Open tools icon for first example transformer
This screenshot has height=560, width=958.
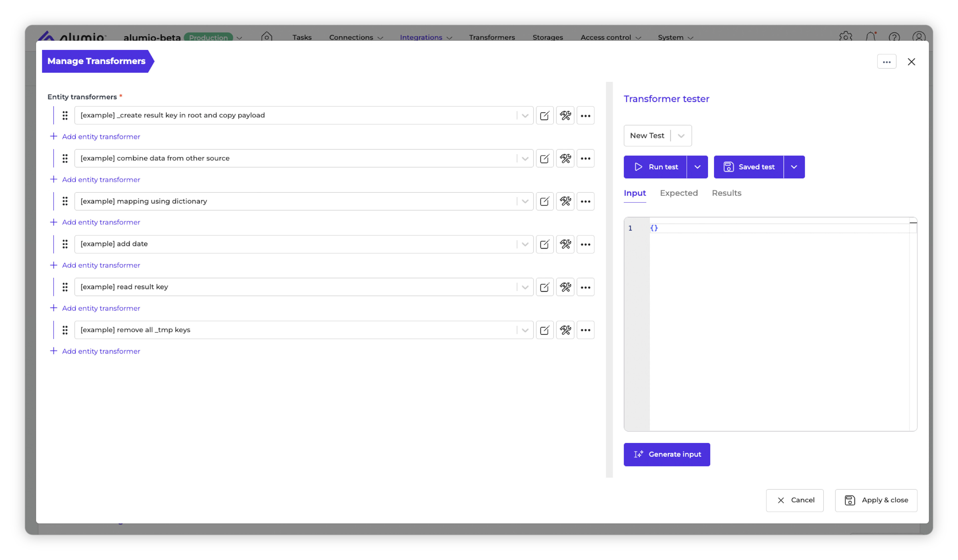pos(565,116)
